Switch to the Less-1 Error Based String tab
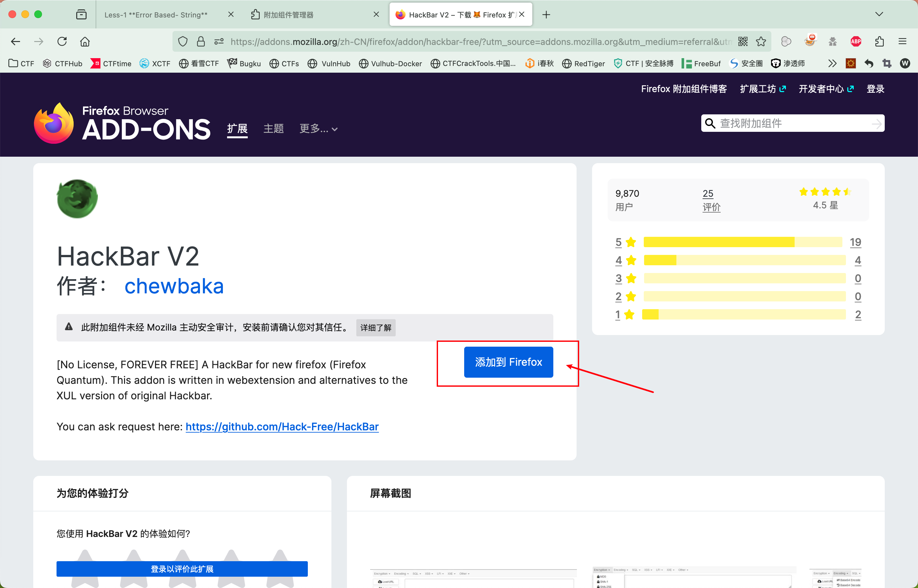Image resolution: width=918 pixels, height=588 pixels. click(156, 15)
